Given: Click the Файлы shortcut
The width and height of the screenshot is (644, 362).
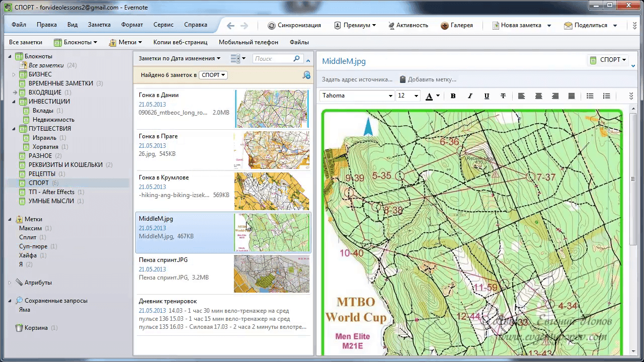Looking at the screenshot, I should (x=299, y=43).
